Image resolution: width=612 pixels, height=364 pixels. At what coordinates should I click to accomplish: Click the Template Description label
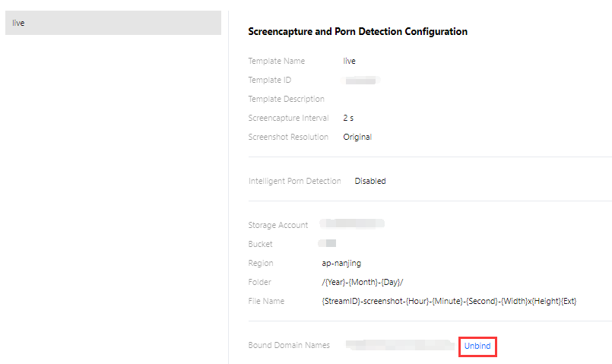click(x=286, y=99)
